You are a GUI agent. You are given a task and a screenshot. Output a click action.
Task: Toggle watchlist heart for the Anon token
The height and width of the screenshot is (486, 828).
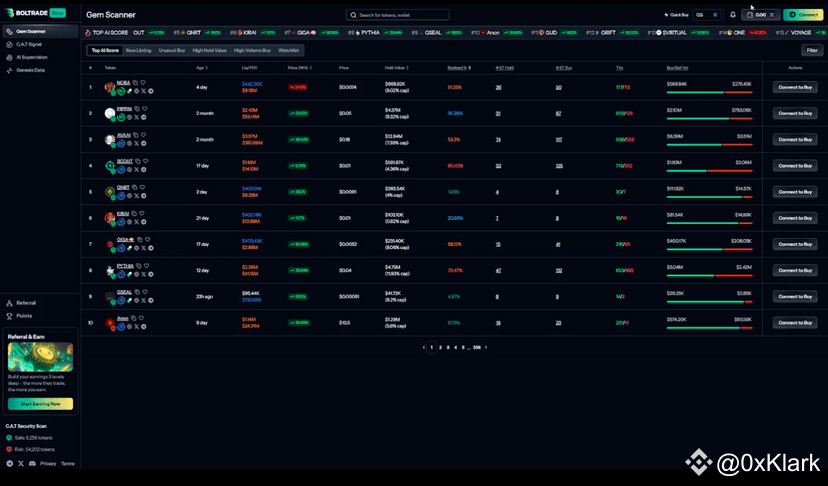pyautogui.click(x=139, y=317)
